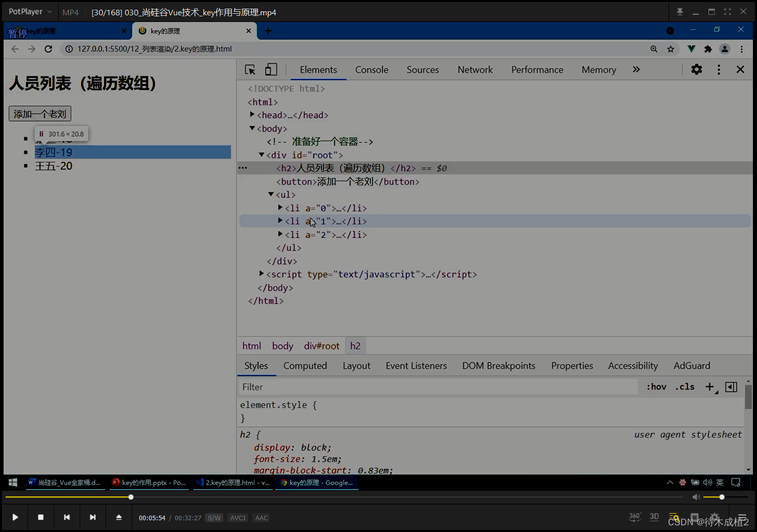The height and width of the screenshot is (532, 757).
Task: Open the browser zoom magnifier icon
Action: pyautogui.click(x=654, y=49)
